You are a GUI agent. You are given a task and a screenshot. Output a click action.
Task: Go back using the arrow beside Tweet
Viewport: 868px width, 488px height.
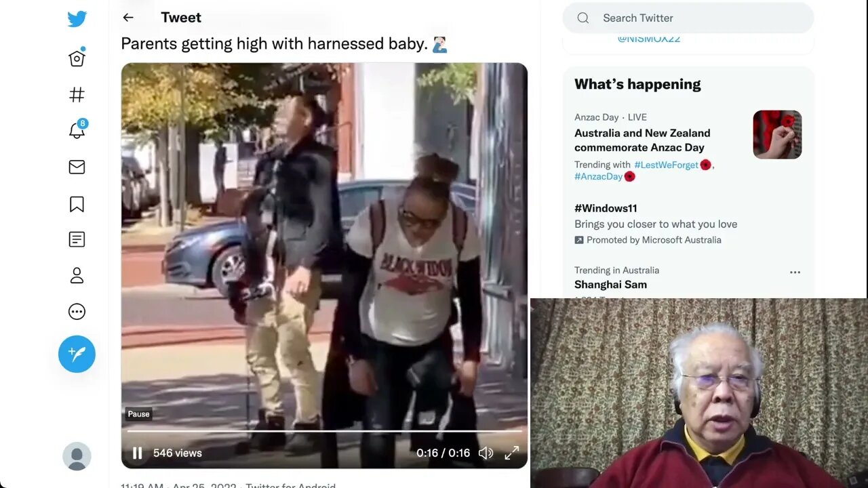128,18
